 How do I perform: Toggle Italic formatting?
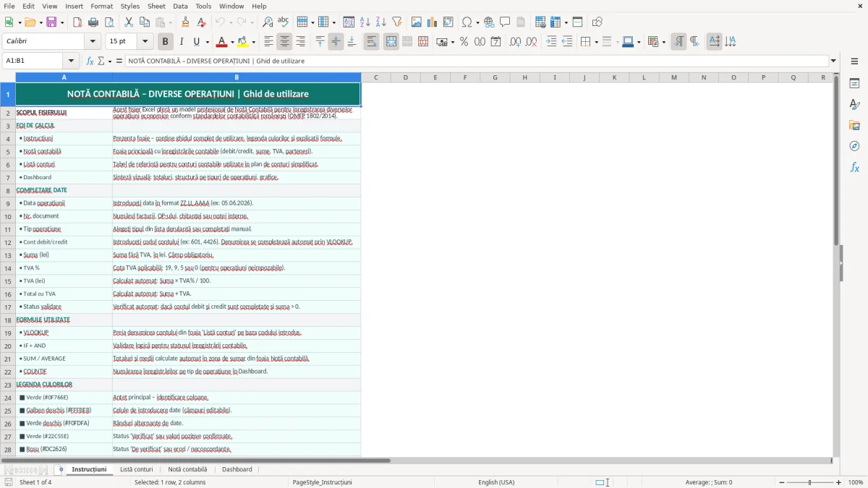(x=181, y=42)
